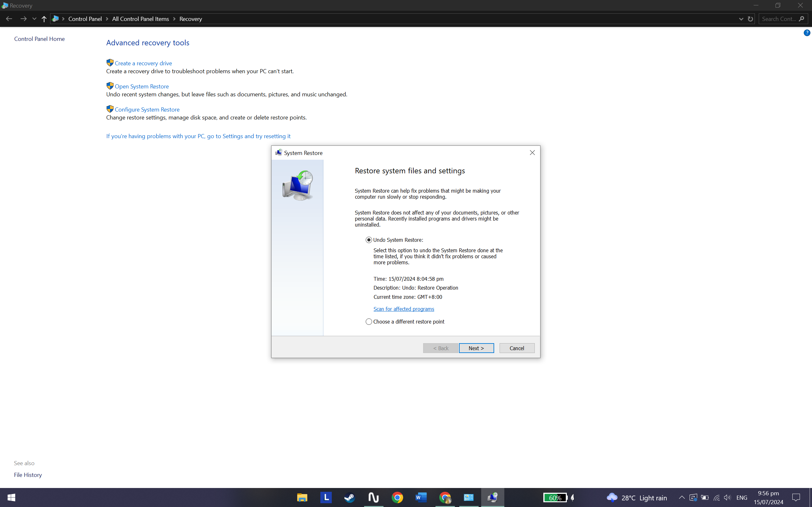This screenshot has height=507, width=812.
Task: Click the volume speaker tray icon
Action: pos(727,497)
